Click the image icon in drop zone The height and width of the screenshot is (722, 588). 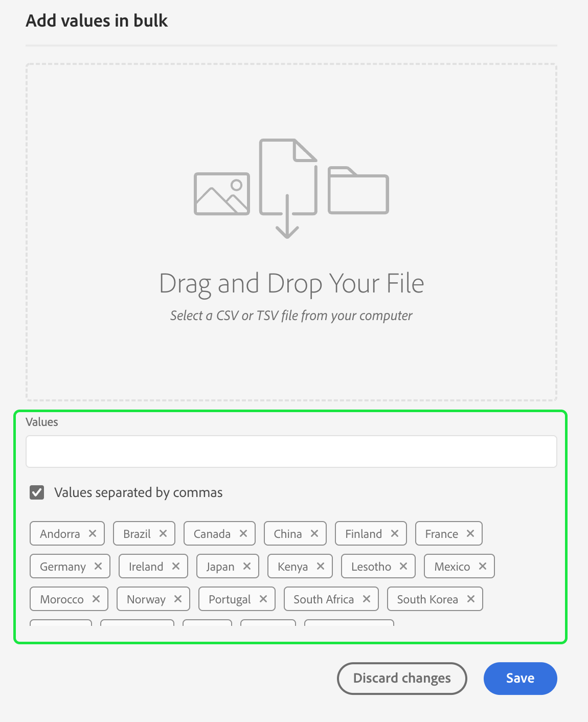click(222, 194)
